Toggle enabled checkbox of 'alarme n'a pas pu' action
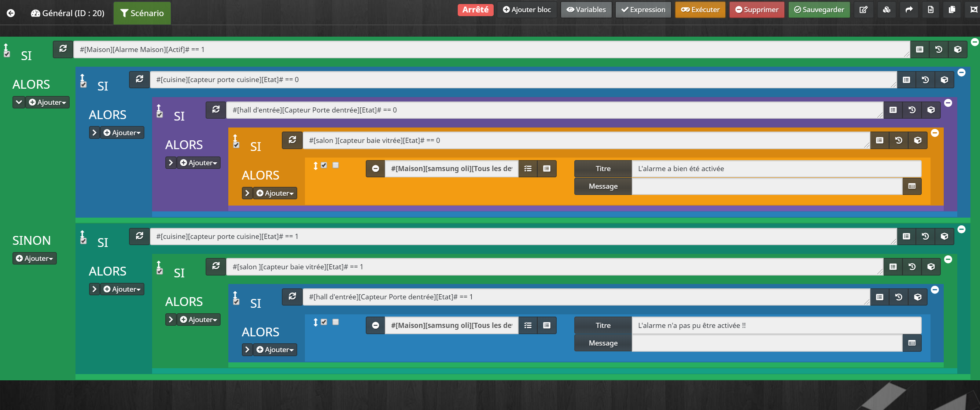The width and height of the screenshot is (980, 410). tap(324, 322)
